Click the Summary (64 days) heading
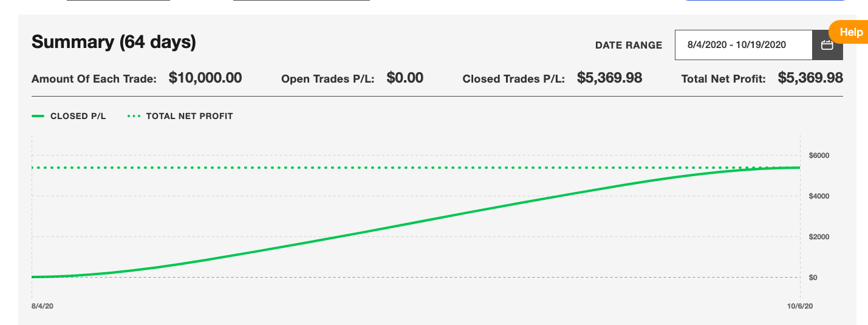The width and height of the screenshot is (868, 325). [x=114, y=42]
